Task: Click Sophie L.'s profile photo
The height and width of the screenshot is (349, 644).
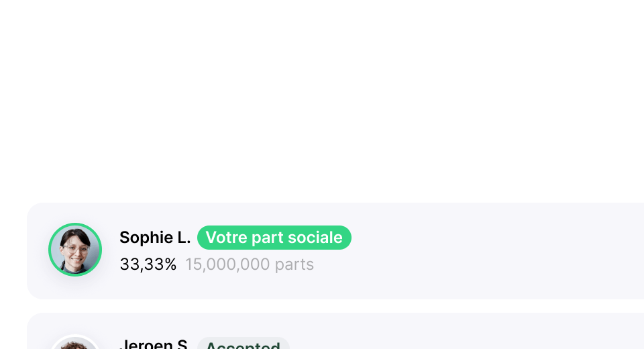Action: [75, 250]
